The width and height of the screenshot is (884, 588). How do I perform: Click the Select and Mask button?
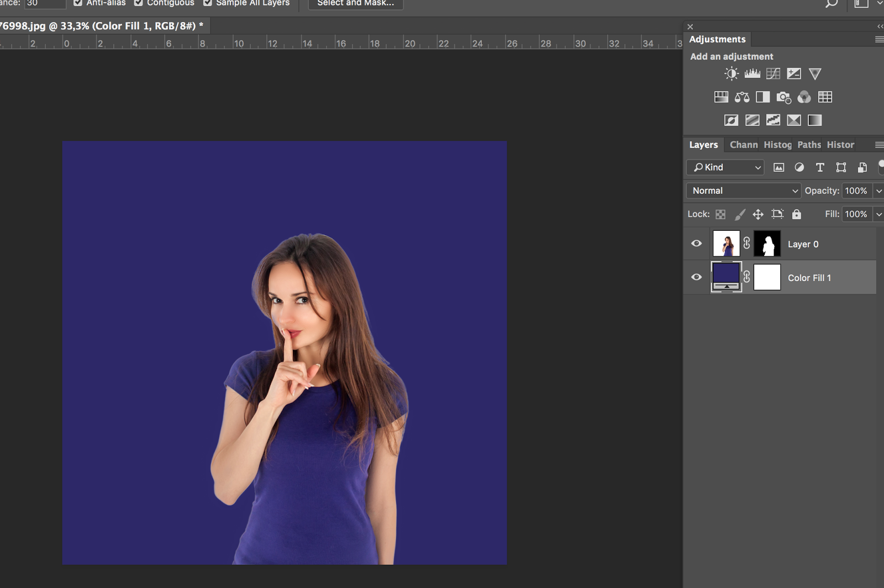(355, 4)
